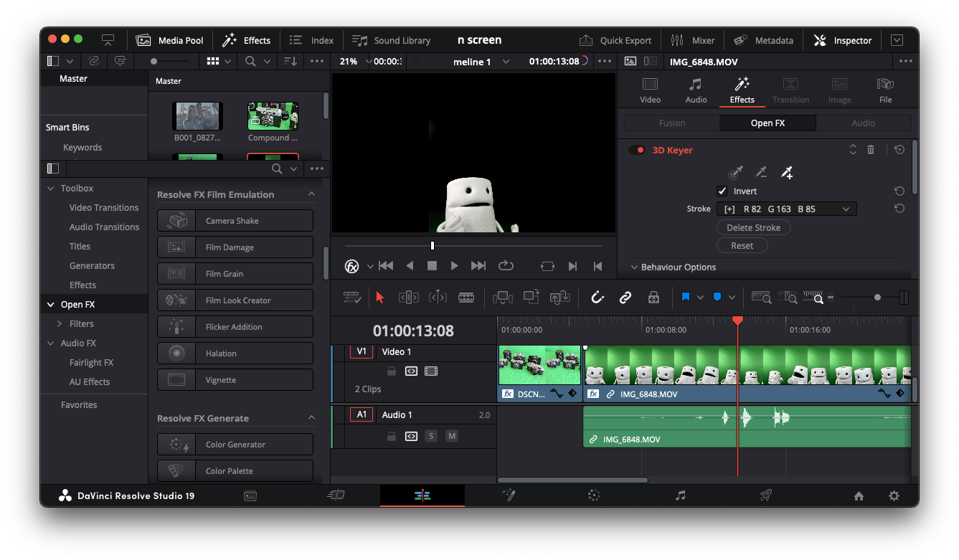Switch to the Audio inspector tab

click(x=695, y=90)
